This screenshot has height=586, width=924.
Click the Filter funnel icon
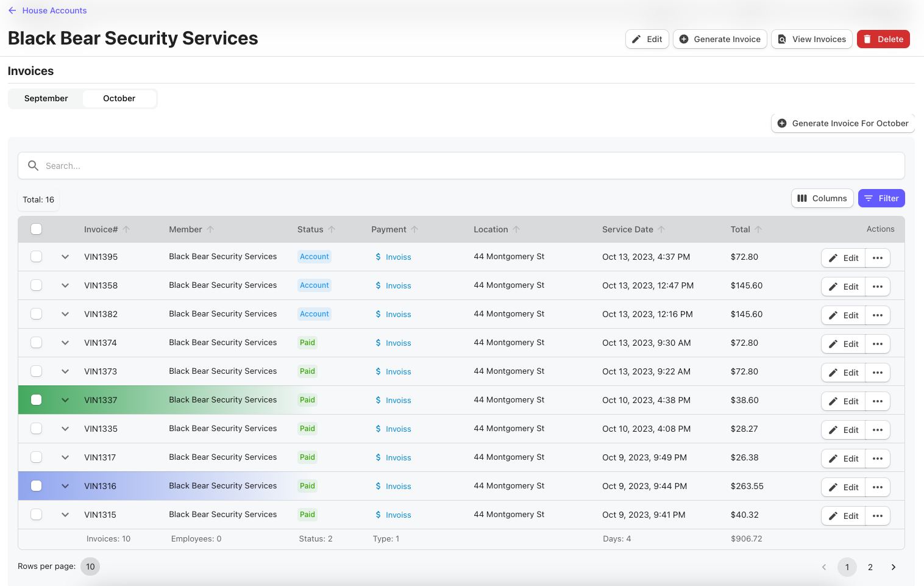click(869, 198)
